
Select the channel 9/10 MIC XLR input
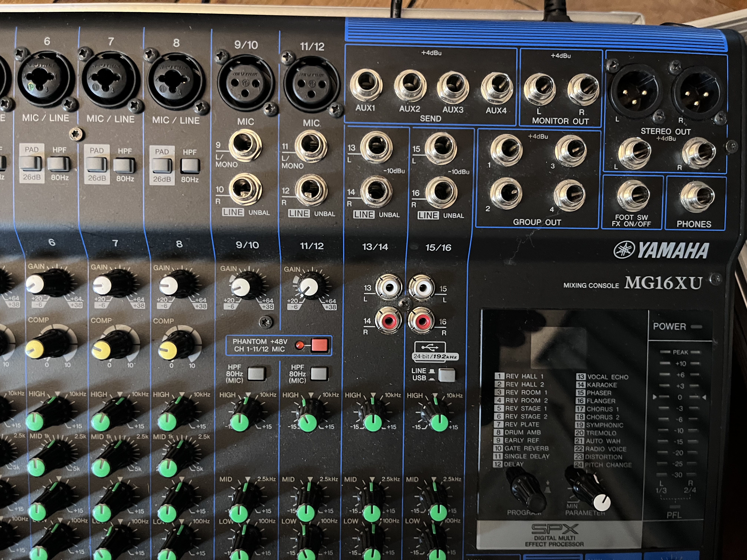(x=246, y=82)
